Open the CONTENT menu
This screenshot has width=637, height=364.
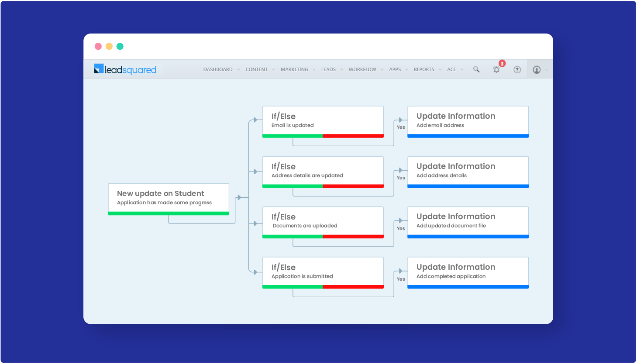(x=256, y=69)
